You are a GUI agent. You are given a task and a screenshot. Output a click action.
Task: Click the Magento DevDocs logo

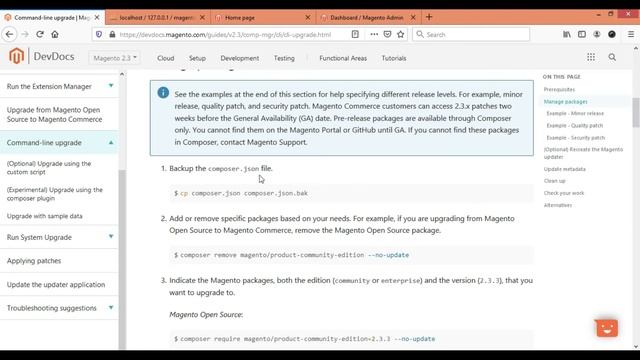tap(42, 56)
